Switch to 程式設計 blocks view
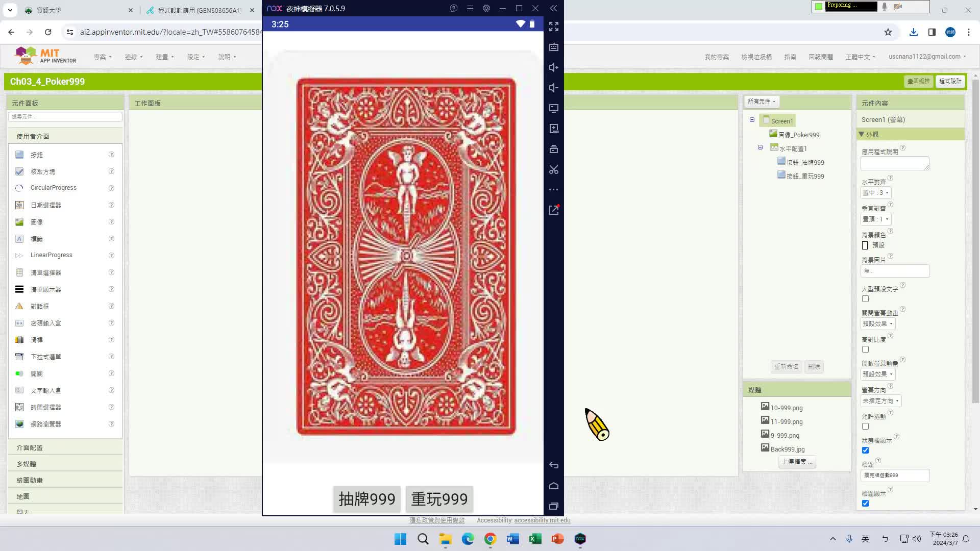 [x=950, y=81]
